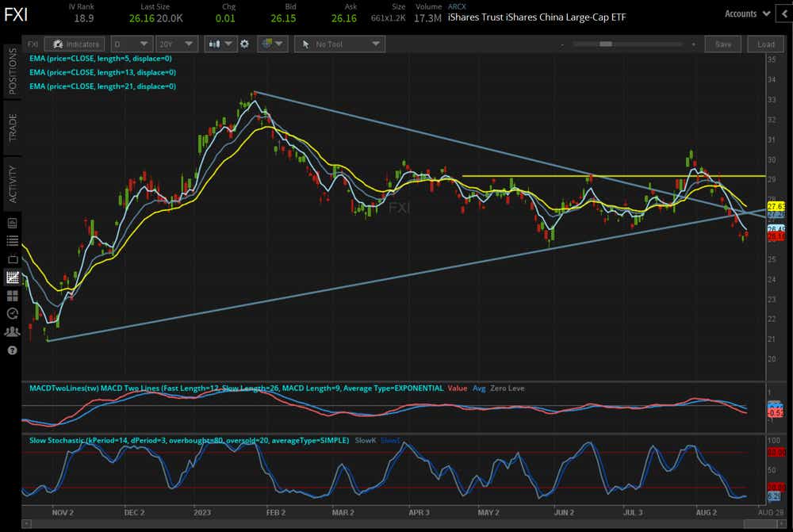
Task: Click the Load chart button
Action: point(766,44)
